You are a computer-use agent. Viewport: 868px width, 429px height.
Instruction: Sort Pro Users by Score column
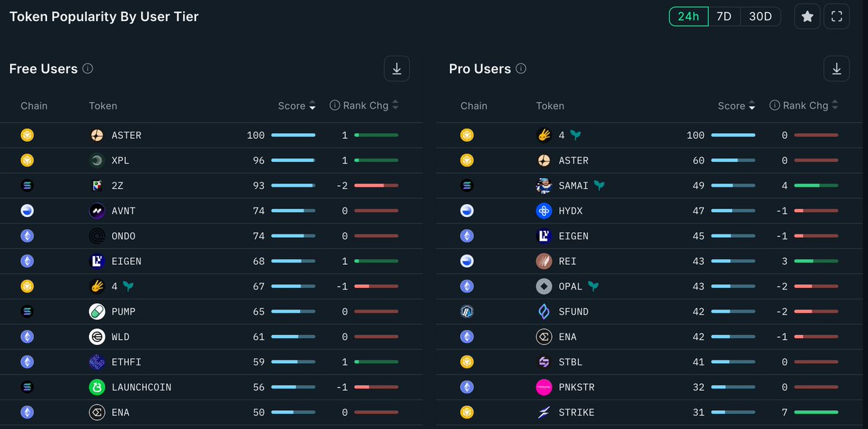736,106
